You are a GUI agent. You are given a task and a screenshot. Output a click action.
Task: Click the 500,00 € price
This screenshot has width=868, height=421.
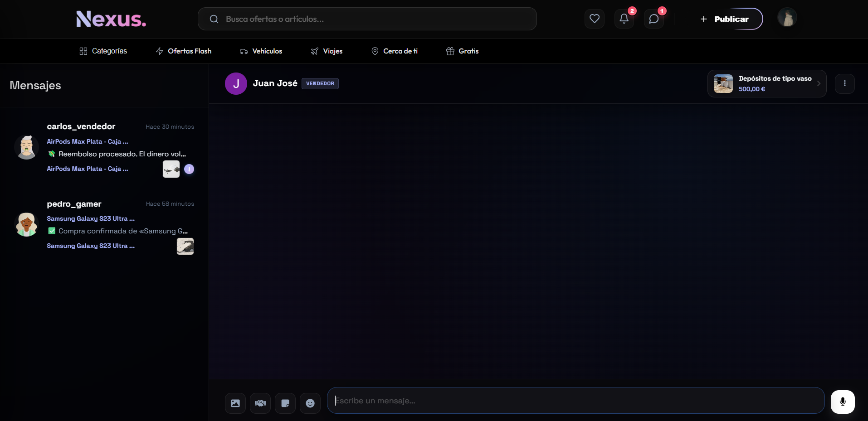point(751,89)
